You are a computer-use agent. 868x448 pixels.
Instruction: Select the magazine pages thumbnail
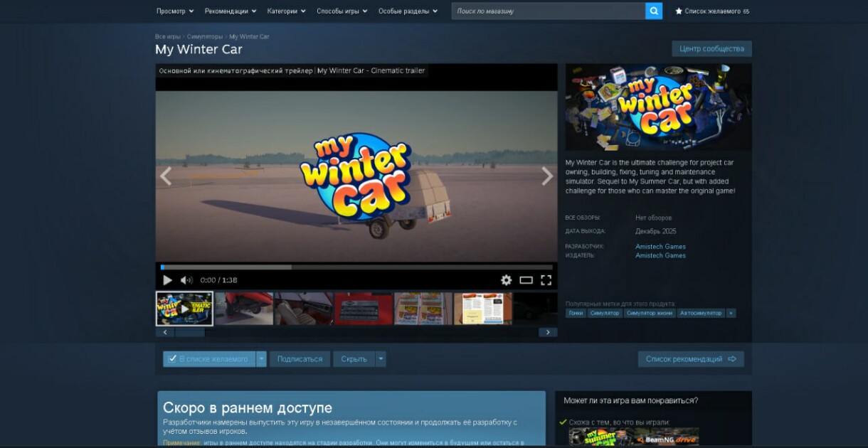click(483, 309)
